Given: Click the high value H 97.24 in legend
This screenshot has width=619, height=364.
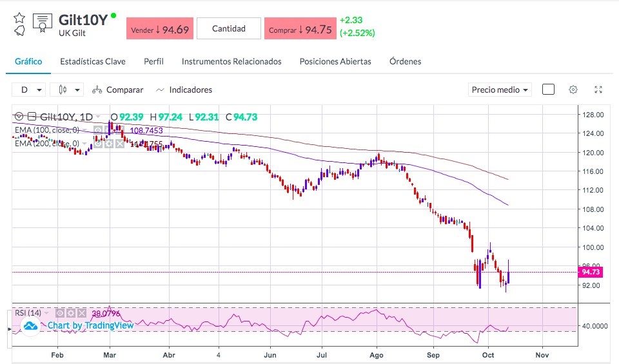Looking at the screenshot, I should pyautogui.click(x=166, y=117).
